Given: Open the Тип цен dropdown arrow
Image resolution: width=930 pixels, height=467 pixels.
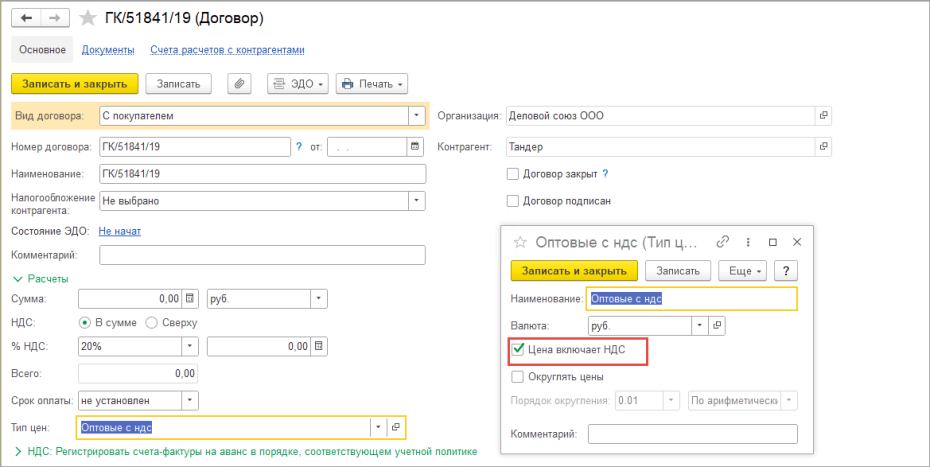Looking at the screenshot, I should 379,426.
